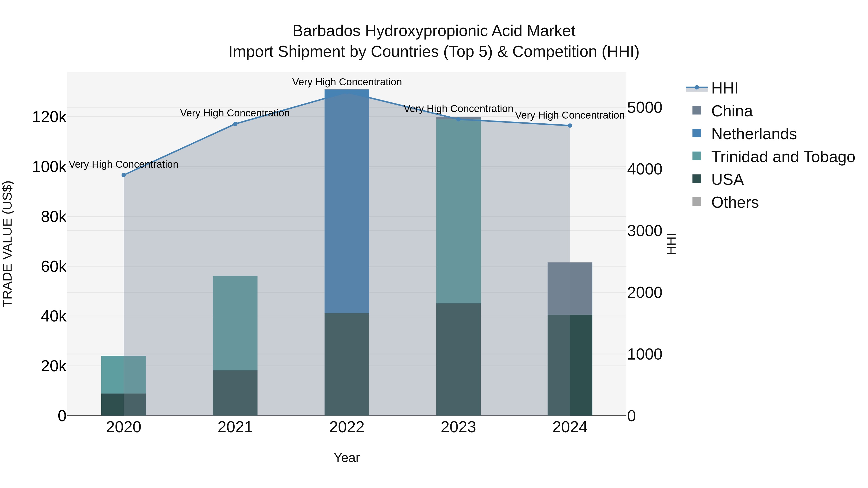Click the right-side HHI axis title

pyautogui.click(x=671, y=244)
